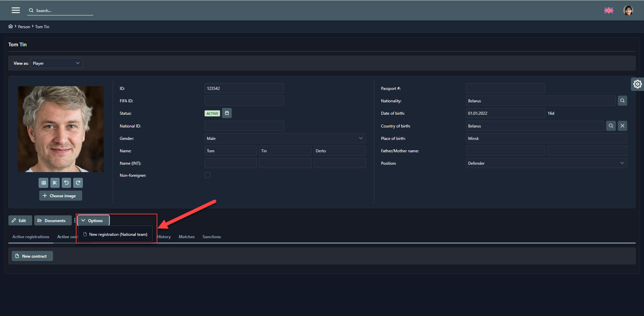Click the New contract button

(32, 256)
